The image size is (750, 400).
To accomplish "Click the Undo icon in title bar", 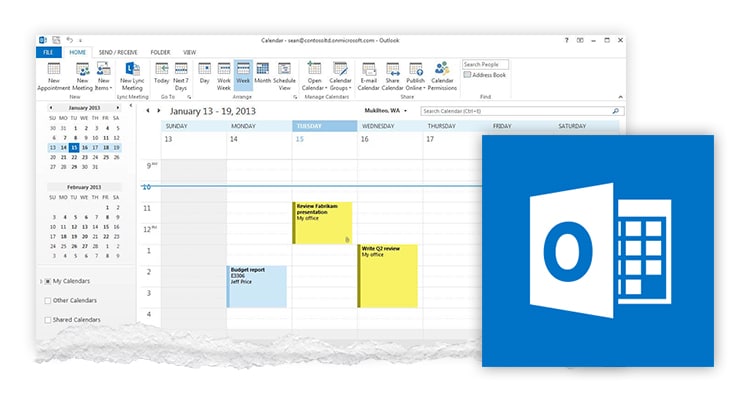I will 70,40.
